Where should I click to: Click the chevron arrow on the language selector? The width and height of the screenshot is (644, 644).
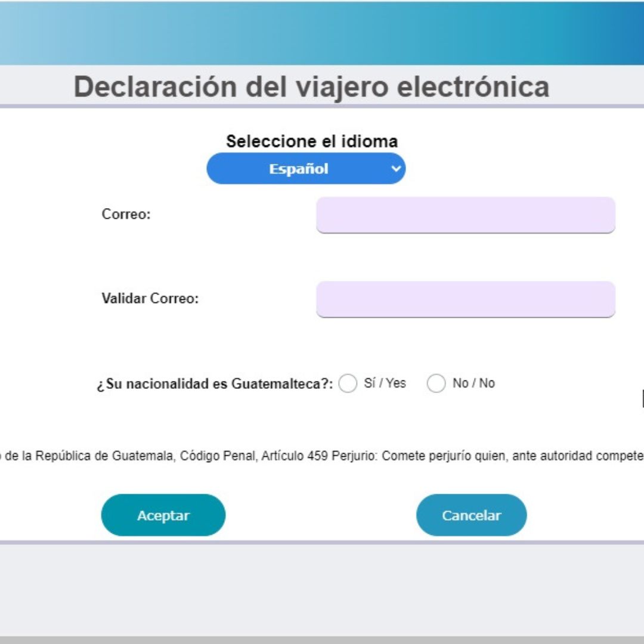pos(395,169)
